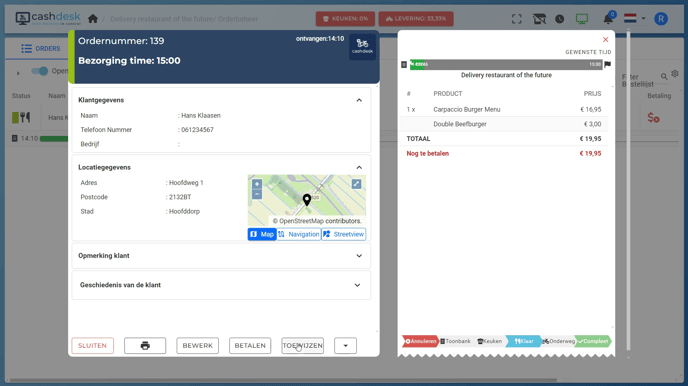Image resolution: width=688 pixels, height=386 pixels.
Task: Click the LEVERING: 33,33% status button
Action: (x=416, y=19)
